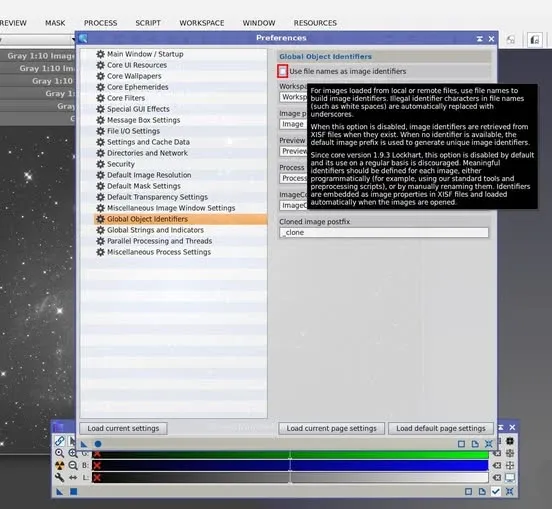
Task: Click red X on B channel row
Action: [x=97, y=465]
